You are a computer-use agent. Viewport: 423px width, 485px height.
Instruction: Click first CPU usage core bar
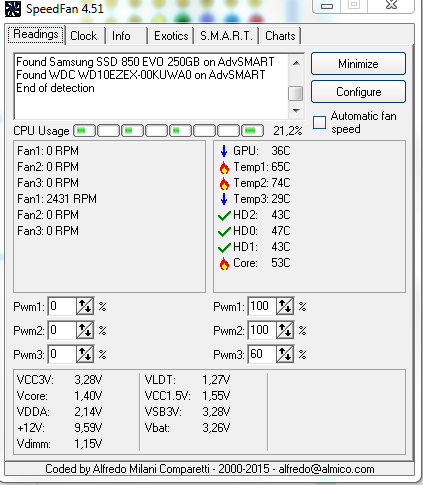[84, 131]
